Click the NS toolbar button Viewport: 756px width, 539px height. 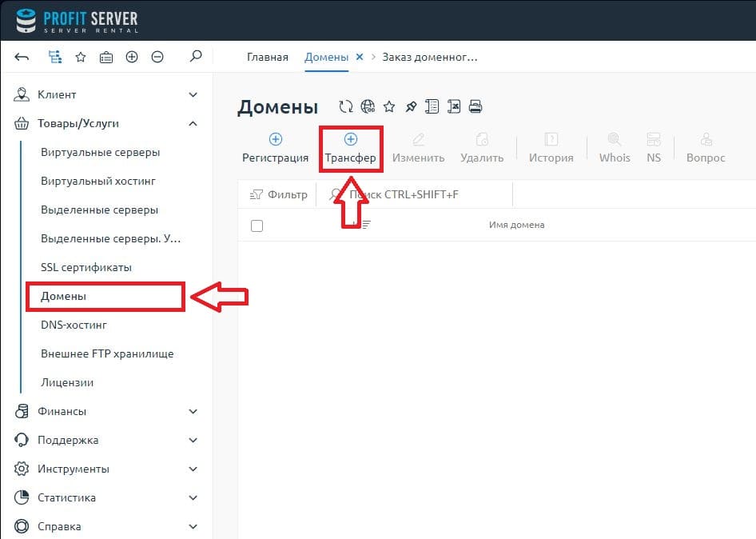point(654,149)
